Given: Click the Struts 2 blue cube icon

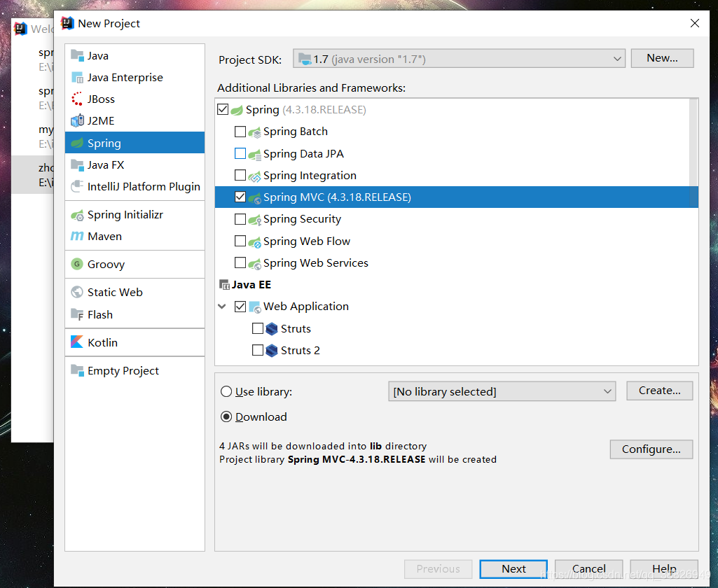Looking at the screenshot, I should (x=272, y=351).
